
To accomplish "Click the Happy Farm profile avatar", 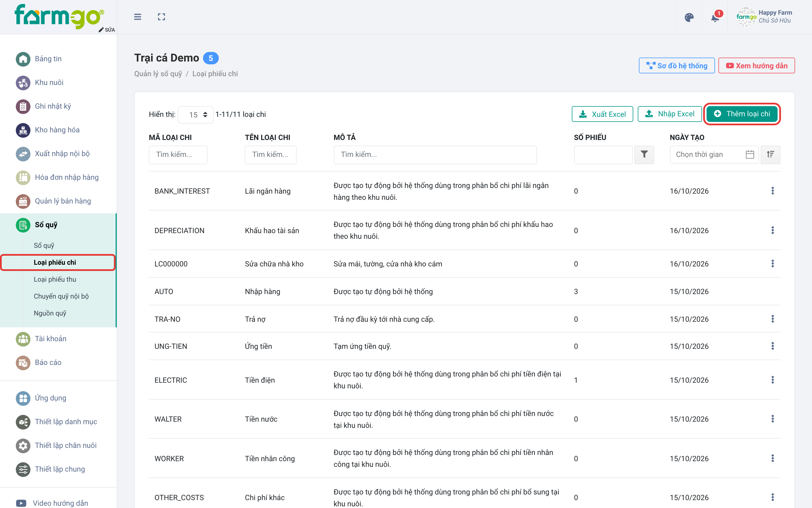I will pos(746,17).
